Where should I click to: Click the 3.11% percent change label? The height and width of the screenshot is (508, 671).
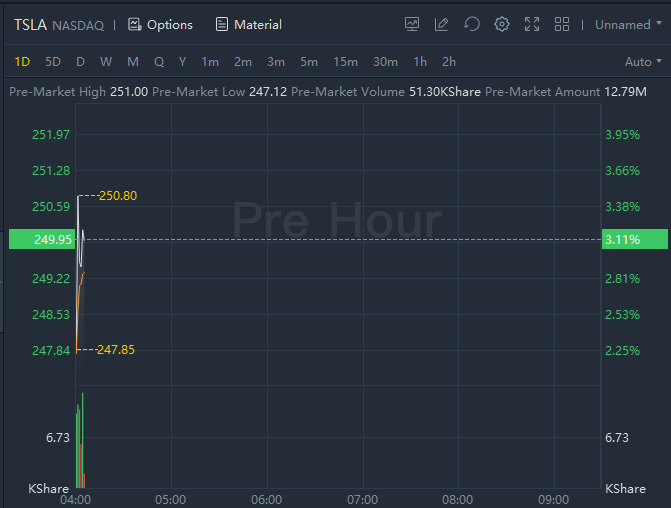tap(634, 239)
